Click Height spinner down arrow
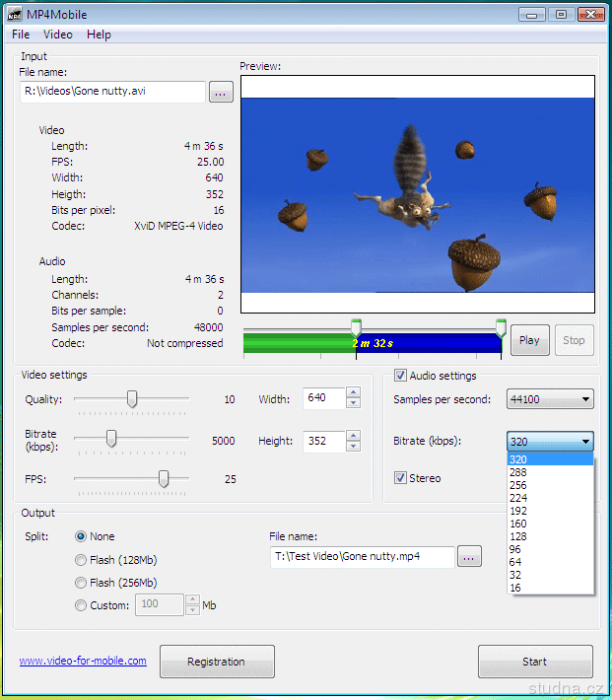The image size is (612, 700). (353, 447)
